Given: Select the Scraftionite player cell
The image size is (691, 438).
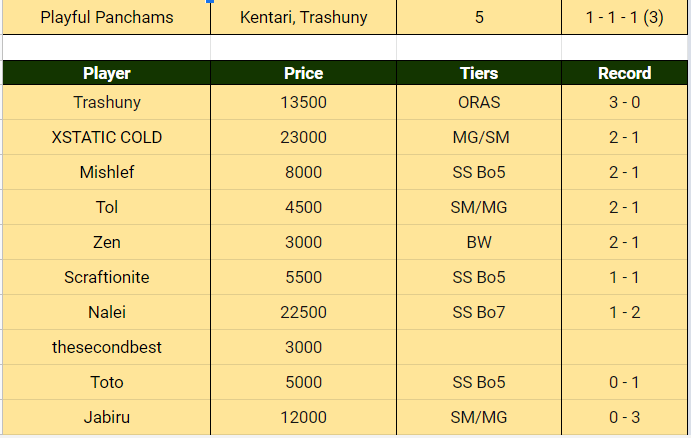Looking at the screenshot, I should tap(107, 277).
